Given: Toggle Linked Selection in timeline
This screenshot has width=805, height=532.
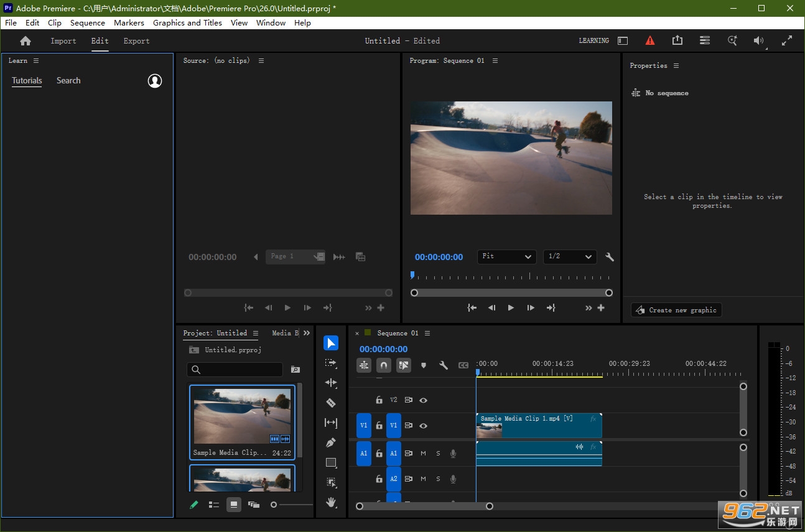Looking at the screenshot, I should [x=404, y=365].
